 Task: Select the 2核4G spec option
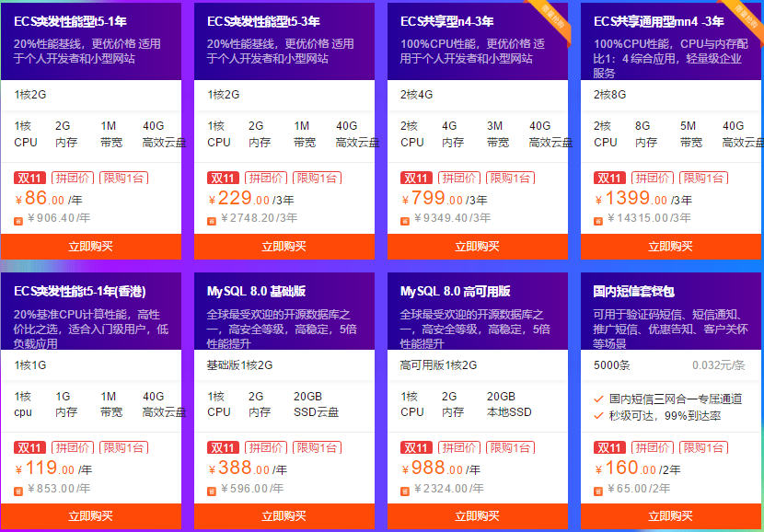(478, 95)
